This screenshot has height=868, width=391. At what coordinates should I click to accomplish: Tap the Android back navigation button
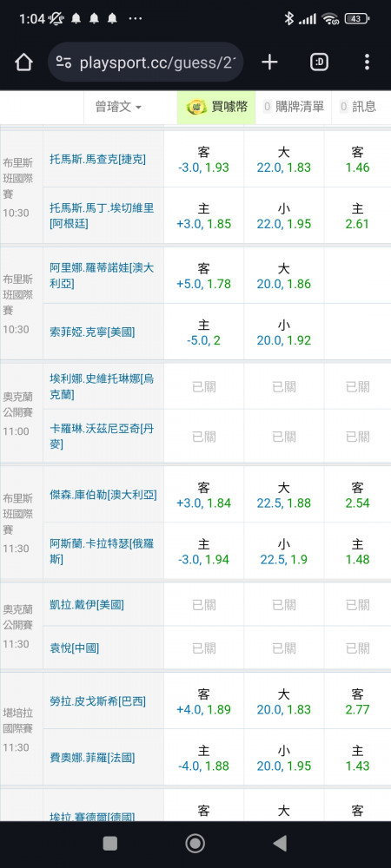click(281, 843)
